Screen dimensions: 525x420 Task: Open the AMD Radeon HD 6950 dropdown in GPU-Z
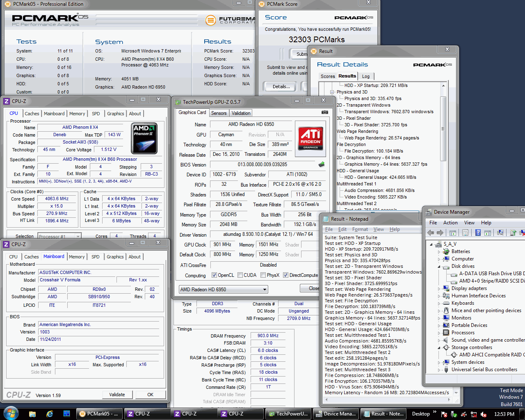coord(224,289)
